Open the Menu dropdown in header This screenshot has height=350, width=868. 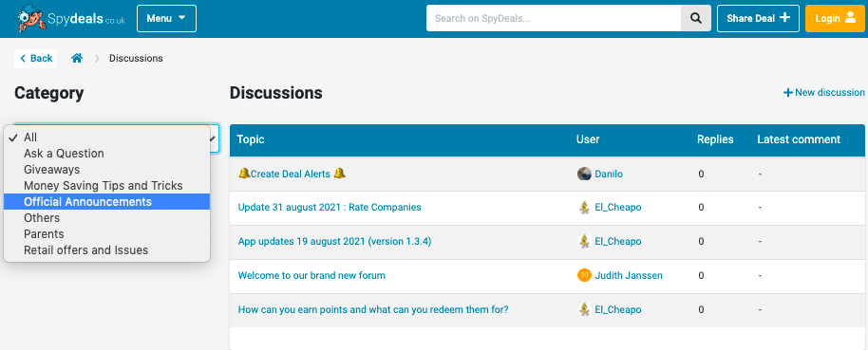coord(166,18)
